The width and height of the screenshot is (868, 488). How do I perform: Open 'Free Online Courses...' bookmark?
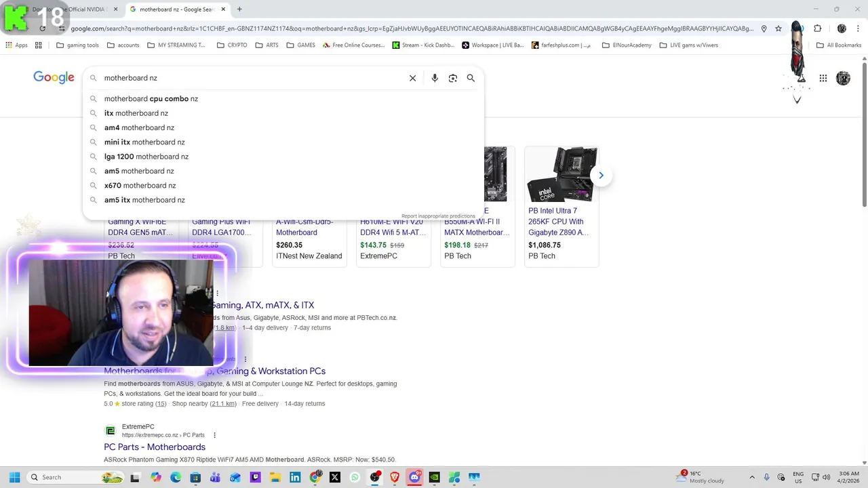click(x=353, y=45)
